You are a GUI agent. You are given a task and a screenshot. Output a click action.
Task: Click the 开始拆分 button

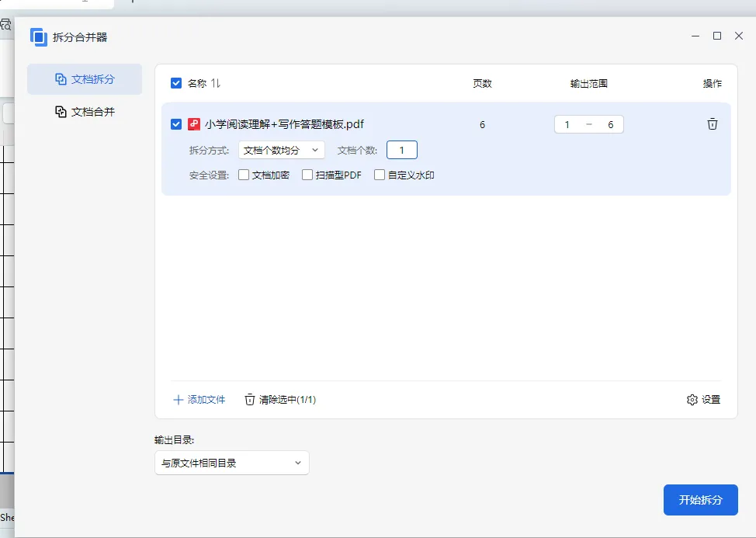pyautogui.click(x=701, y=500)
